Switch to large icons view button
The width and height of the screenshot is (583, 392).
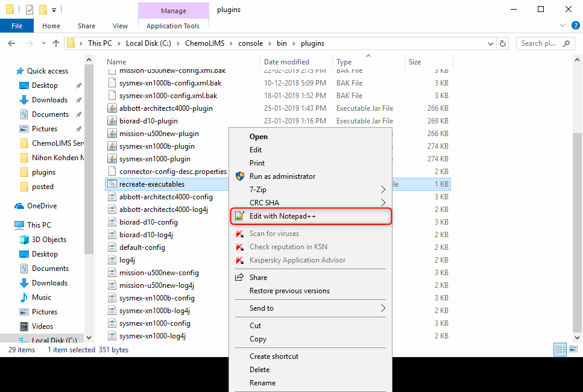[572, 350]
